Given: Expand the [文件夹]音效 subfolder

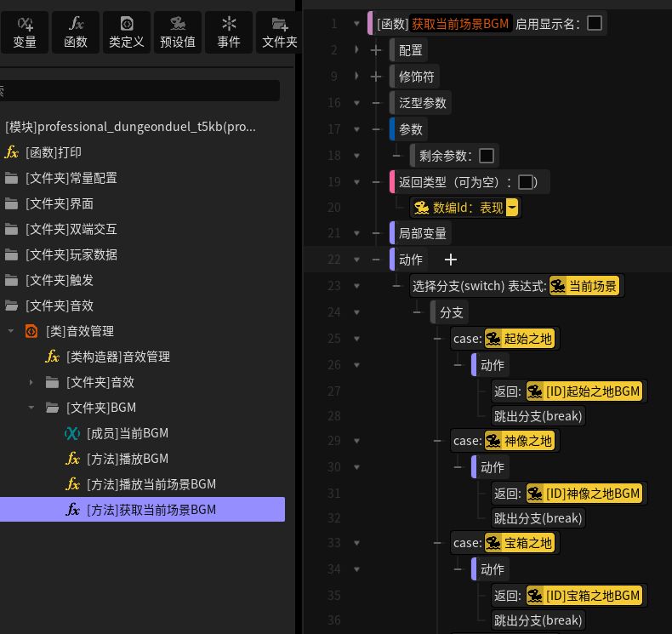Looking at the screenshot, I should (x=31, y=382).
